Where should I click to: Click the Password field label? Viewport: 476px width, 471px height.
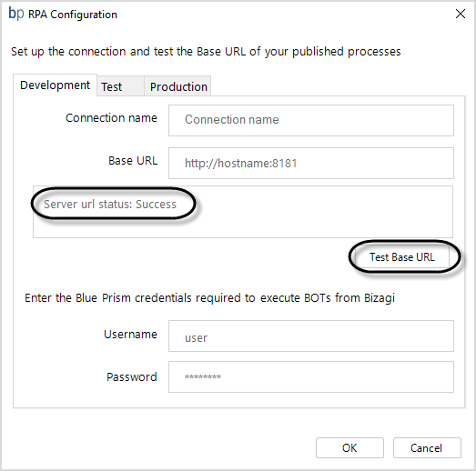click(x=132, y=377)
